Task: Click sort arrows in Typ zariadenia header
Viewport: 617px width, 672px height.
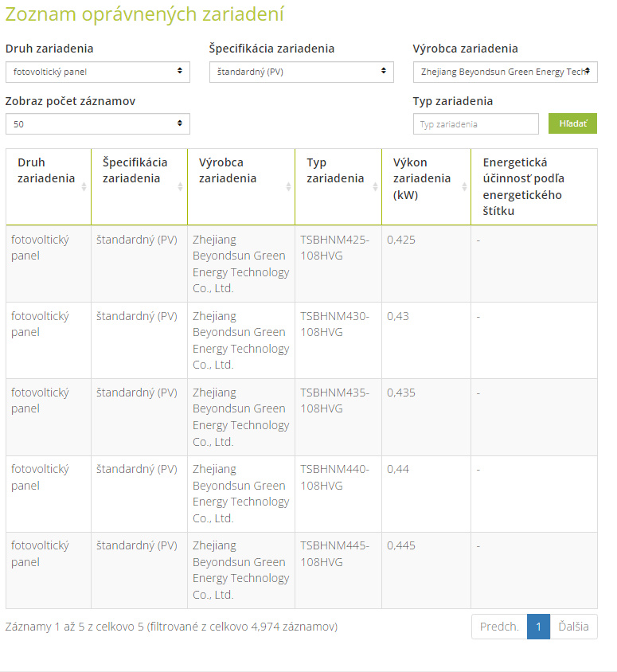Action: pos(375,186)
